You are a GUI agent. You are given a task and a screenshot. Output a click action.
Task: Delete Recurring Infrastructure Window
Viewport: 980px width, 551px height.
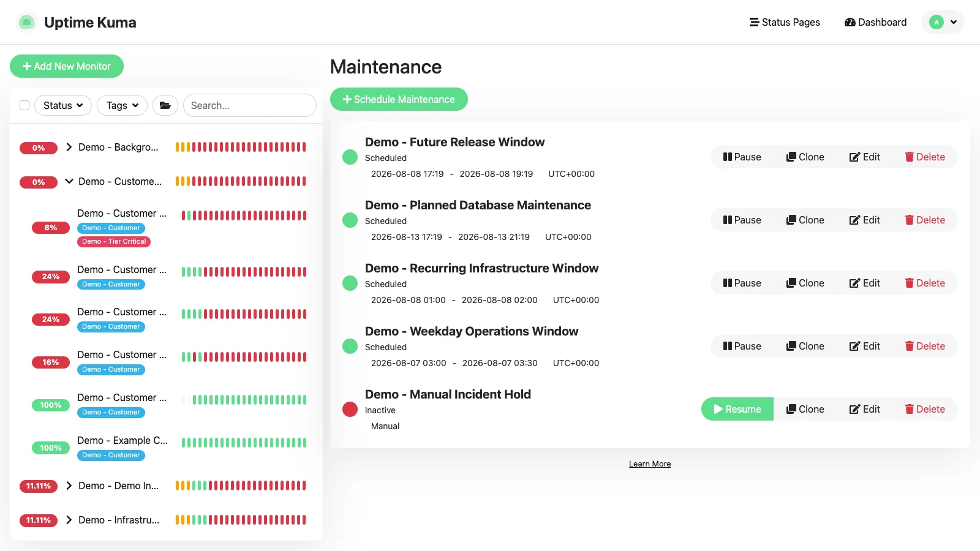pyautogui.click(x=925, y=283)
